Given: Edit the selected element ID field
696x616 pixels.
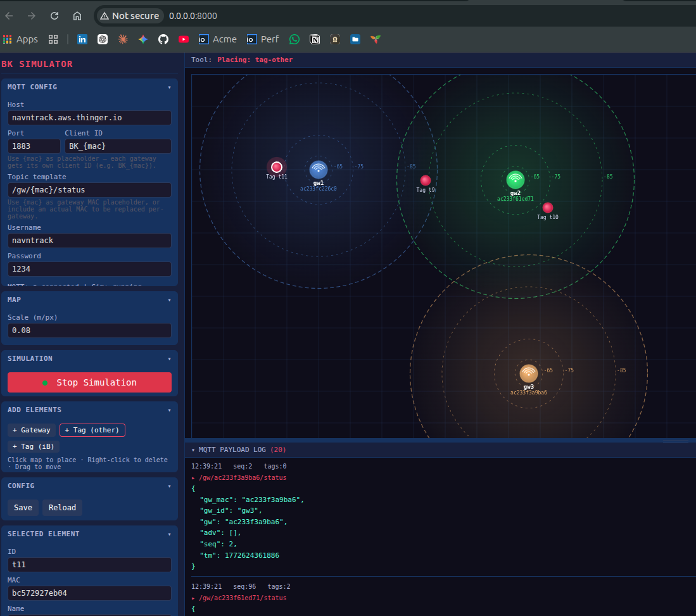Looking at the screenshot, I should tap(90, 565).
